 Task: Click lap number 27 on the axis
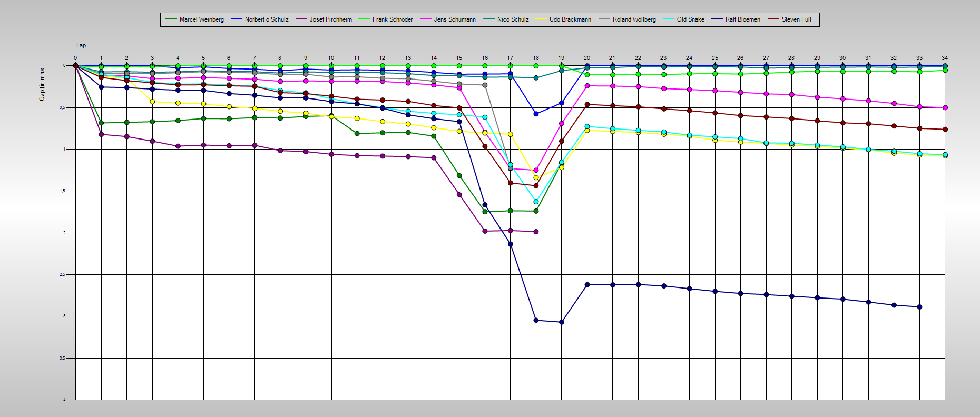(x=766, y=58)
